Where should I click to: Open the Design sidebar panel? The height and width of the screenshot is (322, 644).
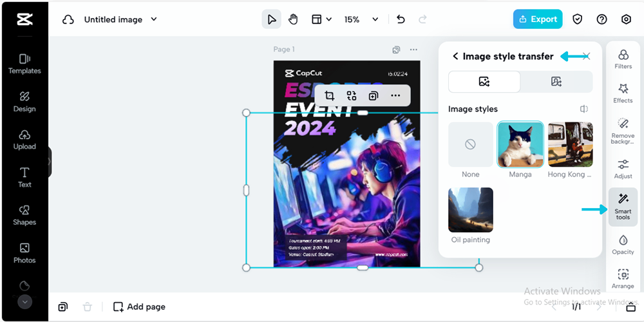tap(24, 102)
